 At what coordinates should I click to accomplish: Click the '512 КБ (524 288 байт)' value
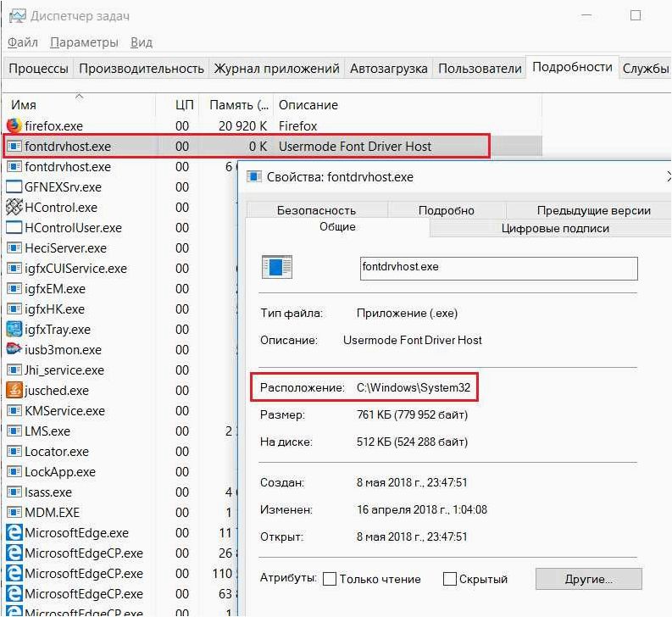(412, 442)
